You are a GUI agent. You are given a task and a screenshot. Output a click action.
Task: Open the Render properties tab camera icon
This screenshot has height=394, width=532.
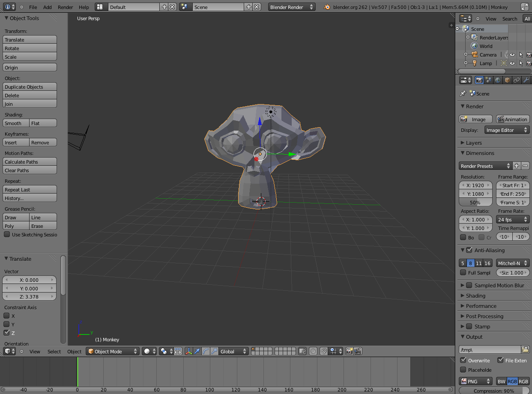479,80
